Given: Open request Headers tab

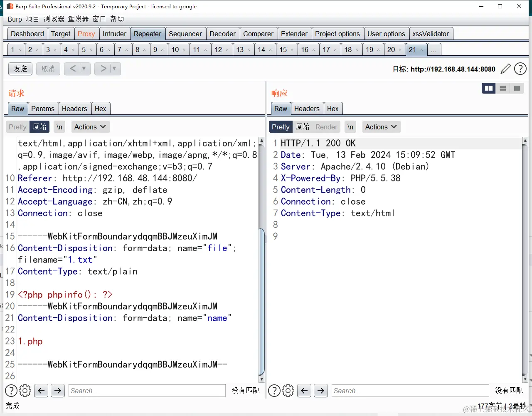Looking at the screenshot, I should tap(74, 109).
